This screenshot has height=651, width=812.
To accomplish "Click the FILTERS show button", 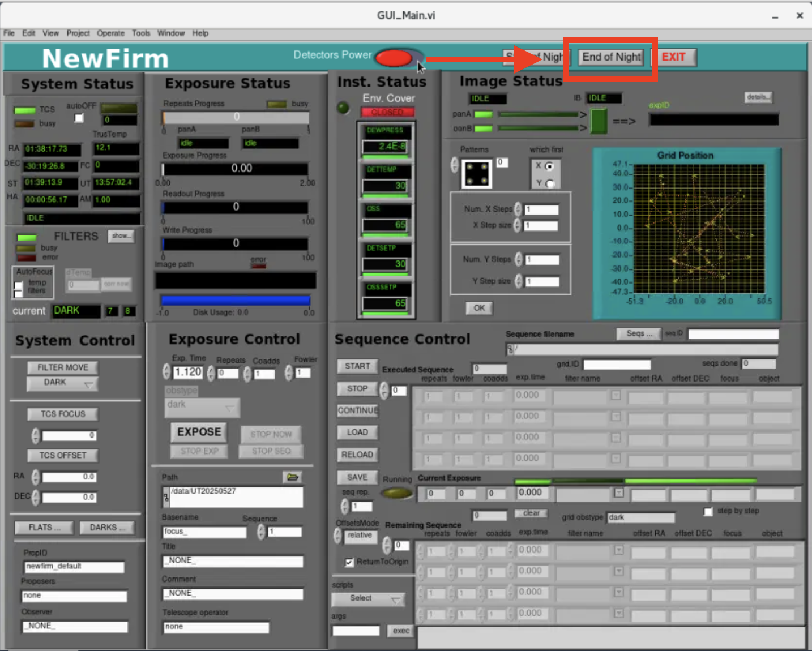I will pos(121,236).
